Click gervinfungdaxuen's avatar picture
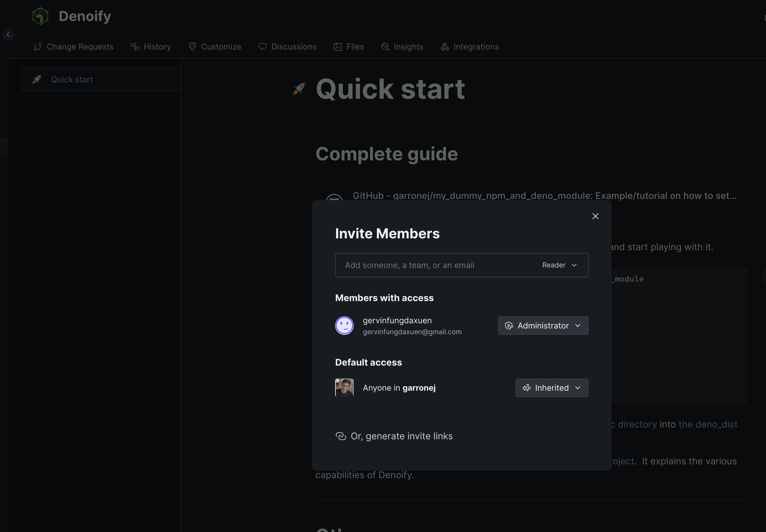This screenshot has height=532, width=766. (x=344, y=325)
